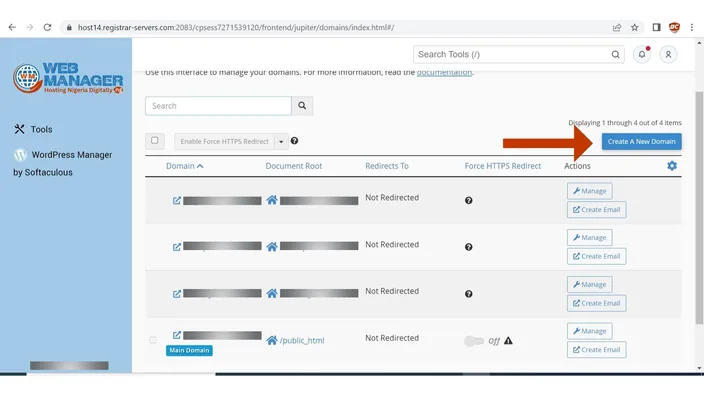Reload the page with the refresh icon
Image resolution: width=704 pixels, height=396 pixels.
47,27
